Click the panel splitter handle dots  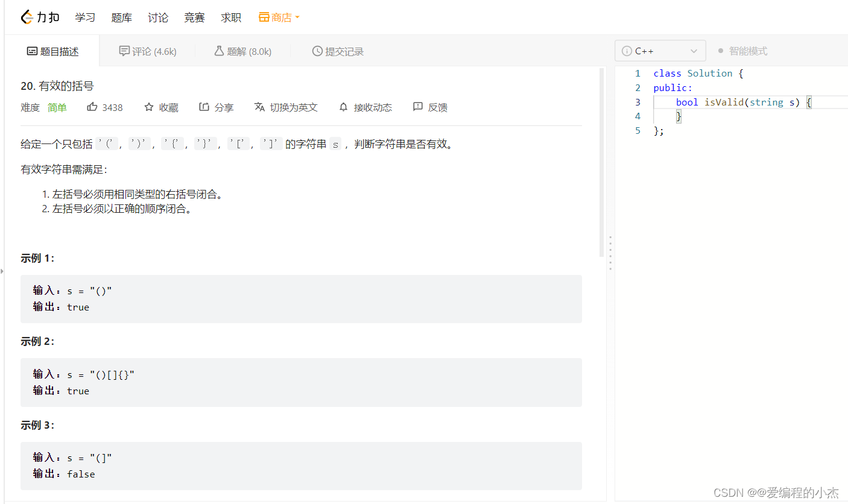coord(610,253)
